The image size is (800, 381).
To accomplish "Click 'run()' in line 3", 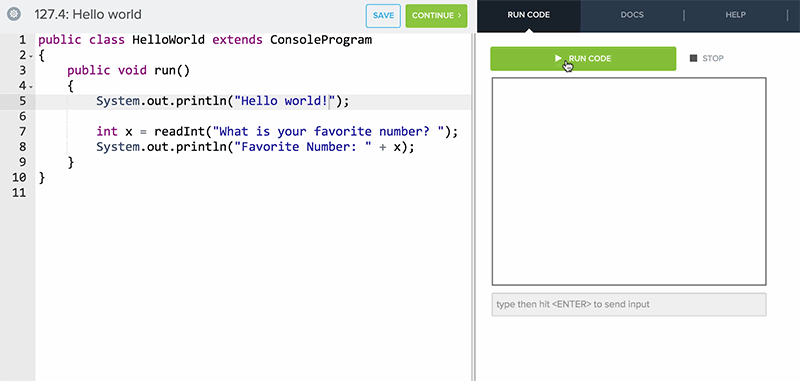I will pyautogui.click(x=172, y=70).
